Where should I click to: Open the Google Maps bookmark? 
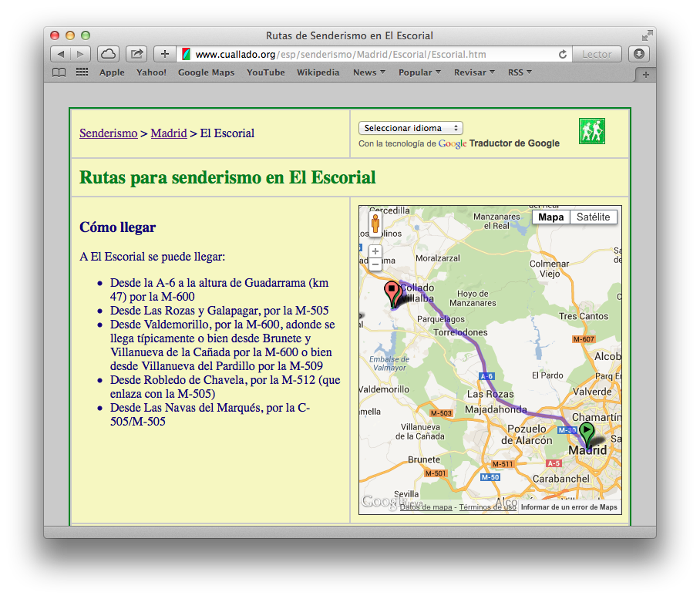pos(207,72)
